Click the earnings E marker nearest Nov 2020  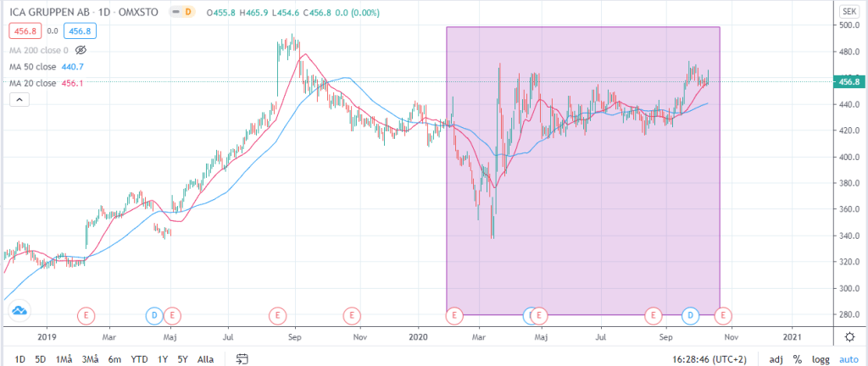[x=722, y=315]
